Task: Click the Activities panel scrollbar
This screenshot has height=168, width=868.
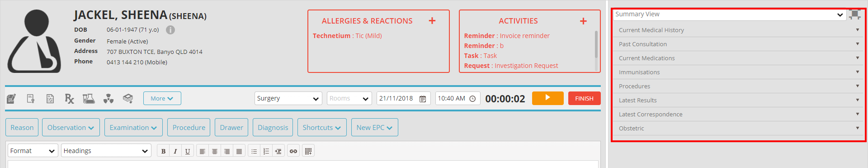Action: pos(596,44)
